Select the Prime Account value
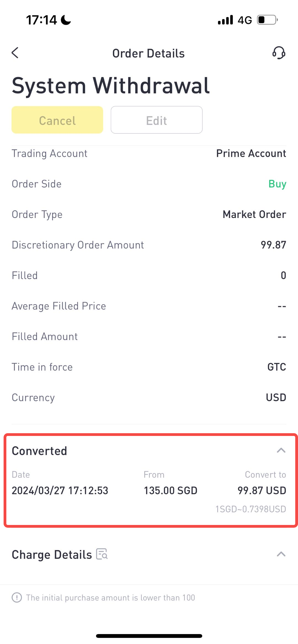The height and width of the screenshot is (644, 298). pyautogui.click(x=251, y=153)
